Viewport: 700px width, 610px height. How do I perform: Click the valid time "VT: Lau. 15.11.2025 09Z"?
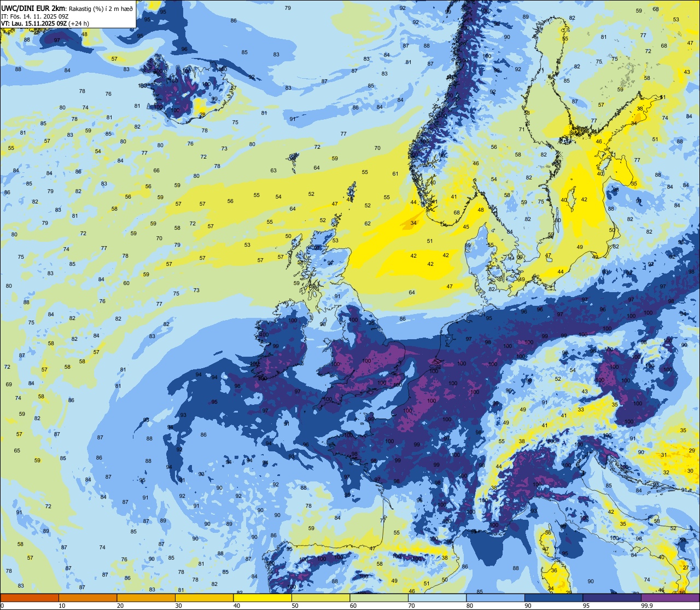34,24
